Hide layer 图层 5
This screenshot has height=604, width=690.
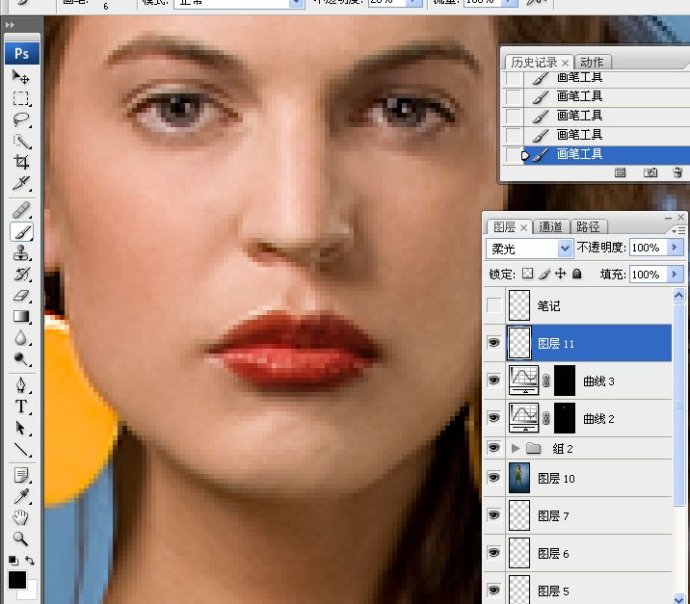pyautogui.click(x=494, y=590)
